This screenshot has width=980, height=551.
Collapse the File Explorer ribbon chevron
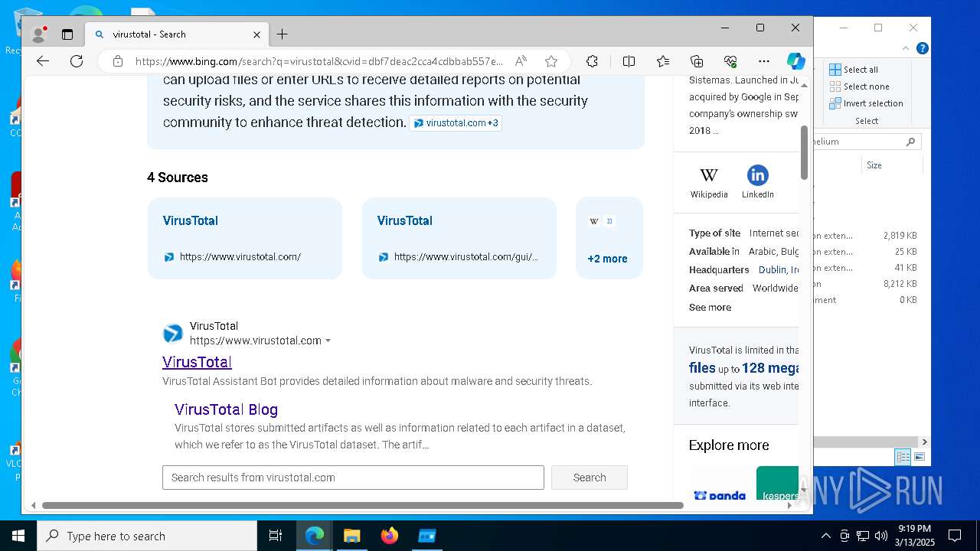click(906, 48)
